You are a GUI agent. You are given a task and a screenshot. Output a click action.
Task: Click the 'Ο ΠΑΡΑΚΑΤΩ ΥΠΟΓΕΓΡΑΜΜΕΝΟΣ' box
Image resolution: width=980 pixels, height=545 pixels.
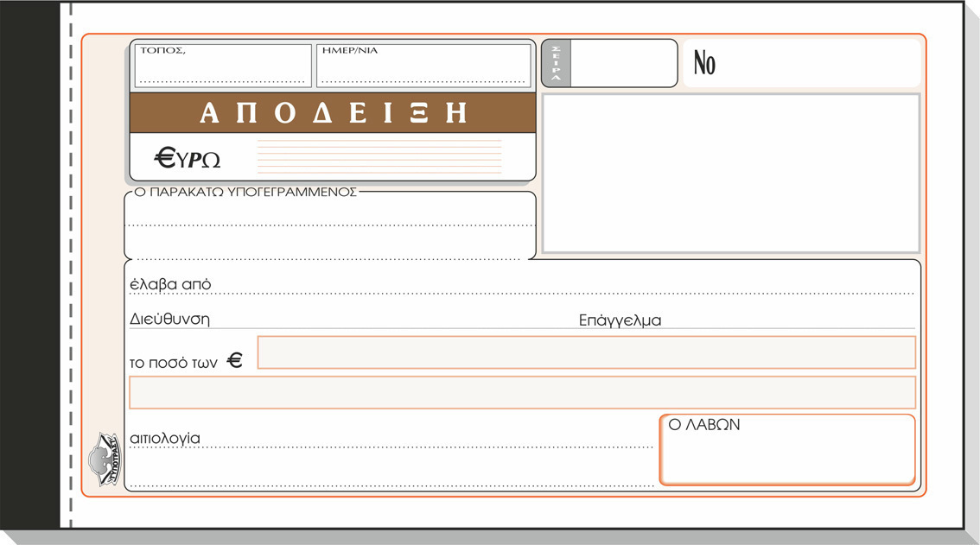point(330,225)
